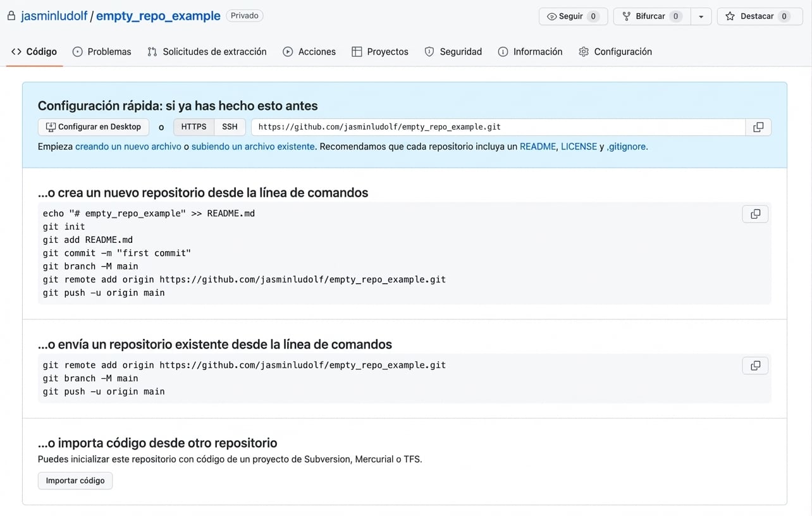Copy the new repository command block
Viewport: 812px width, 516px height.
pos(755,214)
